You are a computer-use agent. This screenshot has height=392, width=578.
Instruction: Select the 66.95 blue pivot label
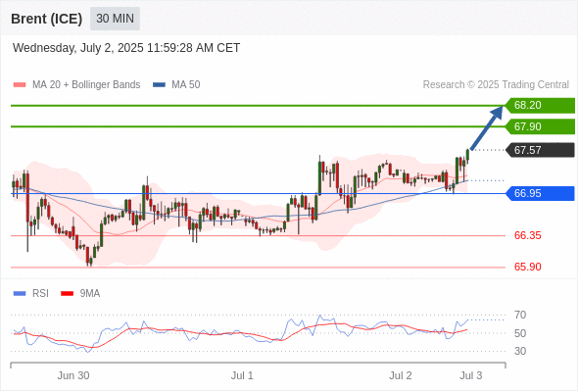[541, 193]
